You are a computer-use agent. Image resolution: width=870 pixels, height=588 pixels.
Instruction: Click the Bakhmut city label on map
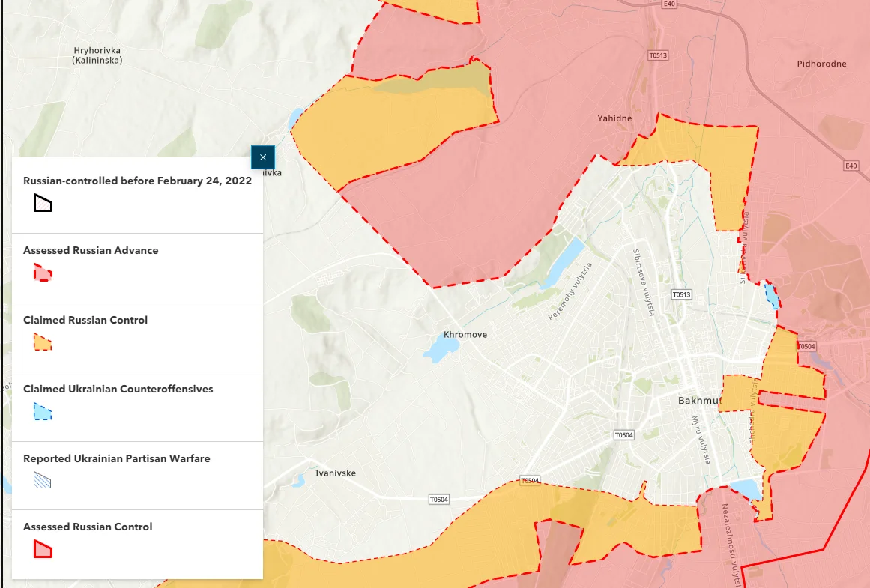tap(698, 401)
